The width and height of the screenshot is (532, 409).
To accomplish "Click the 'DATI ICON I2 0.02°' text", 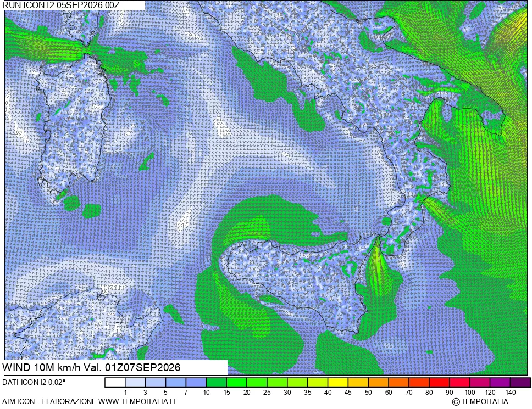I will tap(34, 382).
